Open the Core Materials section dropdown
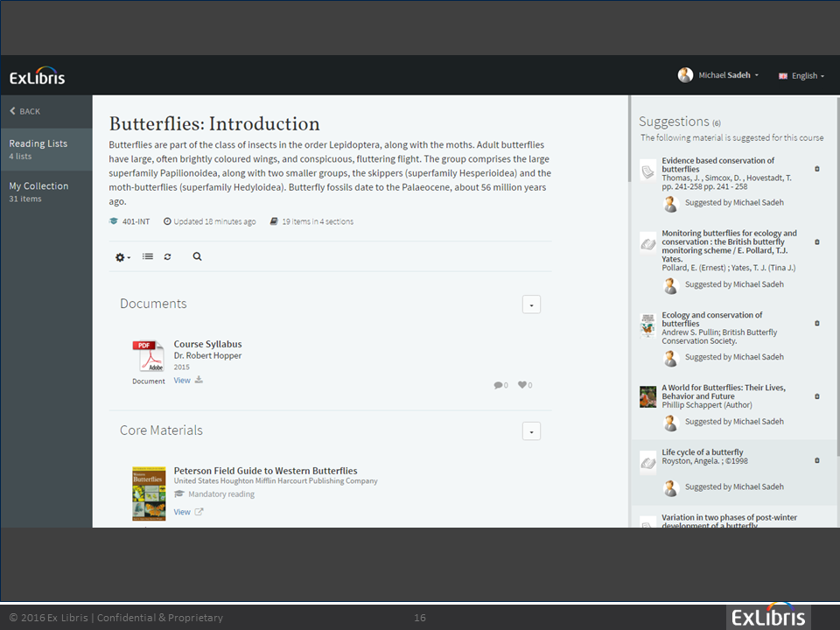The height and width of the screenshot is (630, 840). (x=531, y=431)
